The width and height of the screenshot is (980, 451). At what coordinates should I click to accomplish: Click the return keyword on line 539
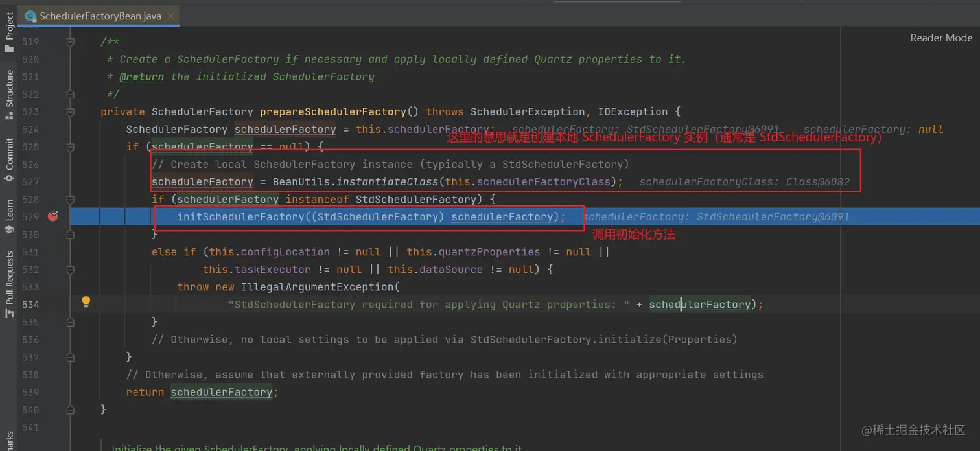[145, 392]
